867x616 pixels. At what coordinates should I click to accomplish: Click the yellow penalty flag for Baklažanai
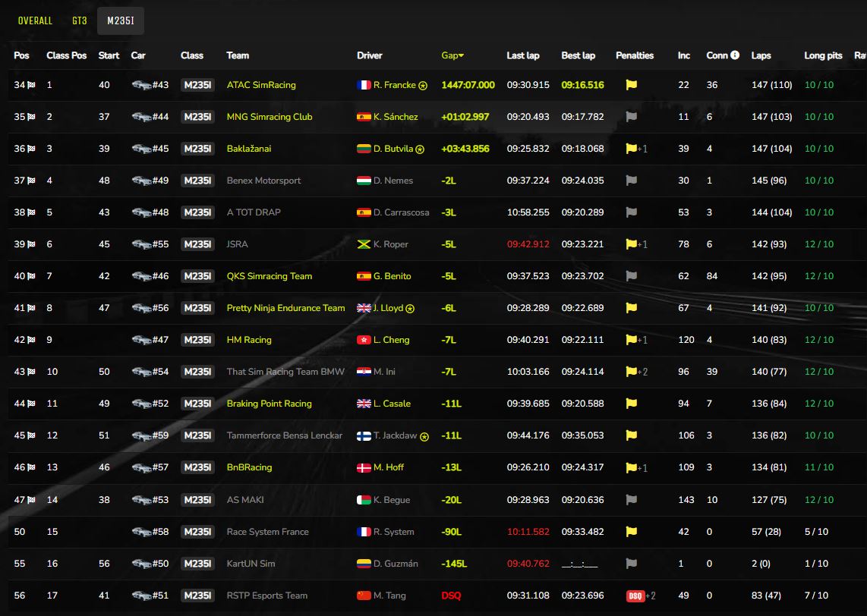pos(632,149)
